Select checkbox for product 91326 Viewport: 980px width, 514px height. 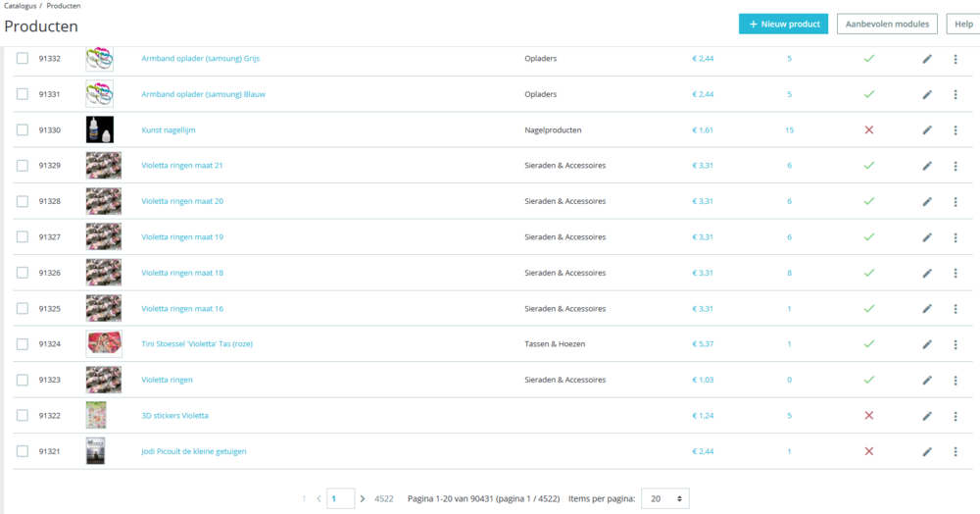23,272
